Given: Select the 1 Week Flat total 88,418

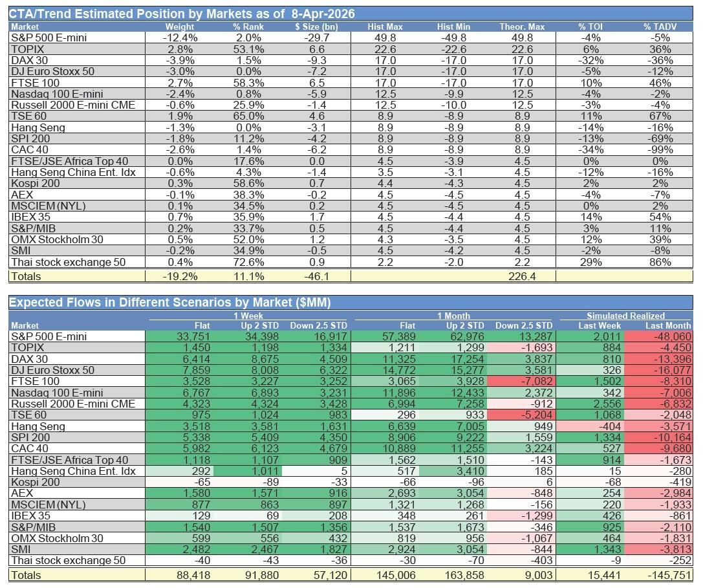Looking at the screenshot, I should (191, 575).
